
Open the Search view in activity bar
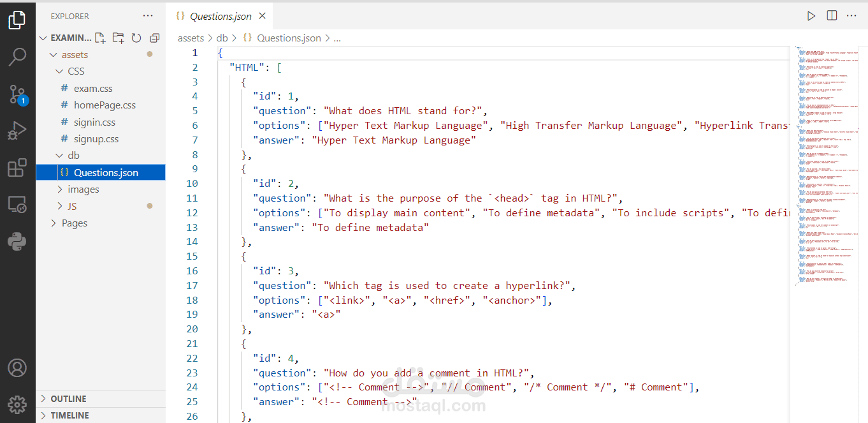point(17,57)
